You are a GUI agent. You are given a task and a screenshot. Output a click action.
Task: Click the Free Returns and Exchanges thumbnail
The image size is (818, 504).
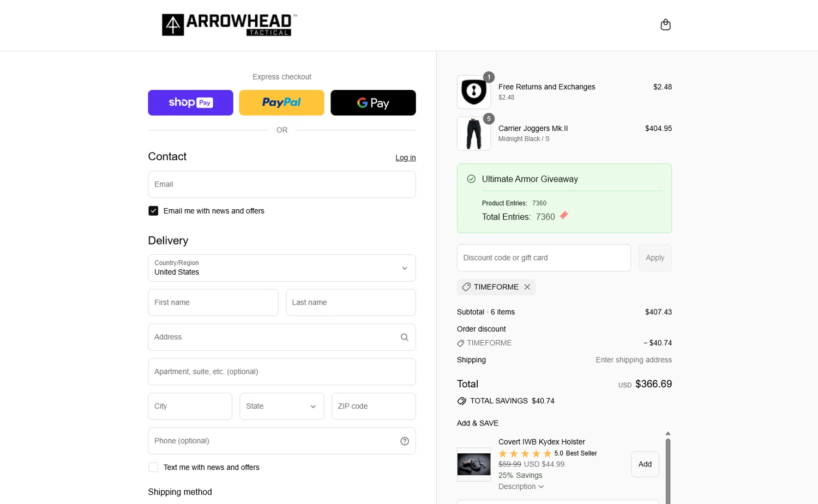click(473, 92)
